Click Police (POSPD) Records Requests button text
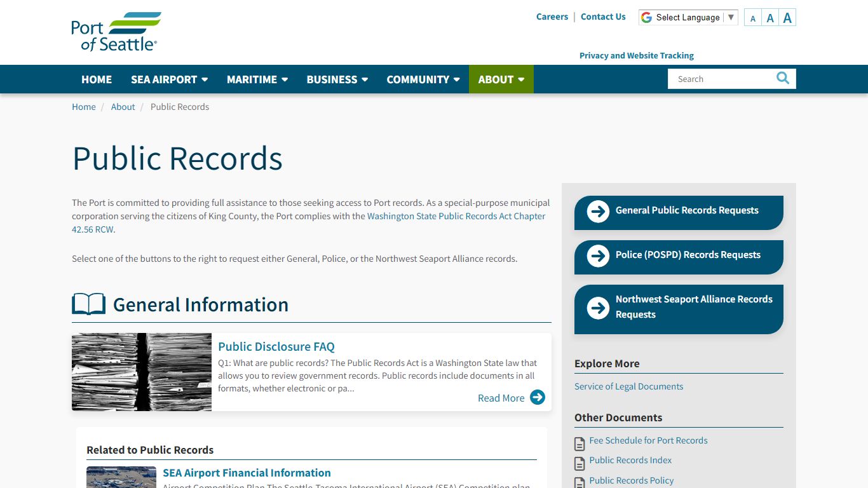The image size is (868, 488). (688, 255)
